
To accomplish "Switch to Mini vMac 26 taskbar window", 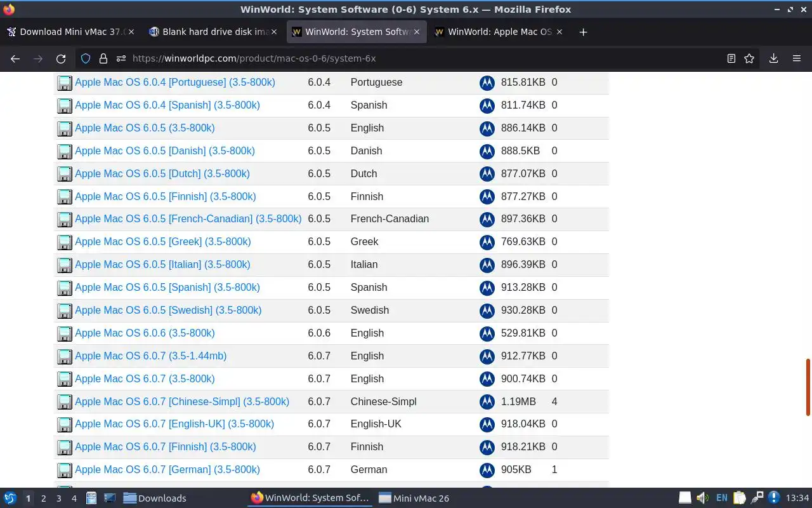I will (x=414, y=498).
